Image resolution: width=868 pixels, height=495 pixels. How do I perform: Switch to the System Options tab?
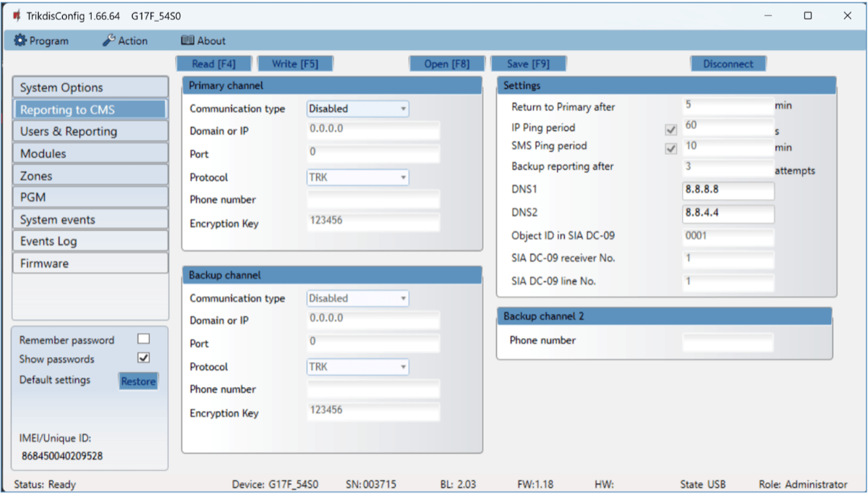click(x=90, y=88)
